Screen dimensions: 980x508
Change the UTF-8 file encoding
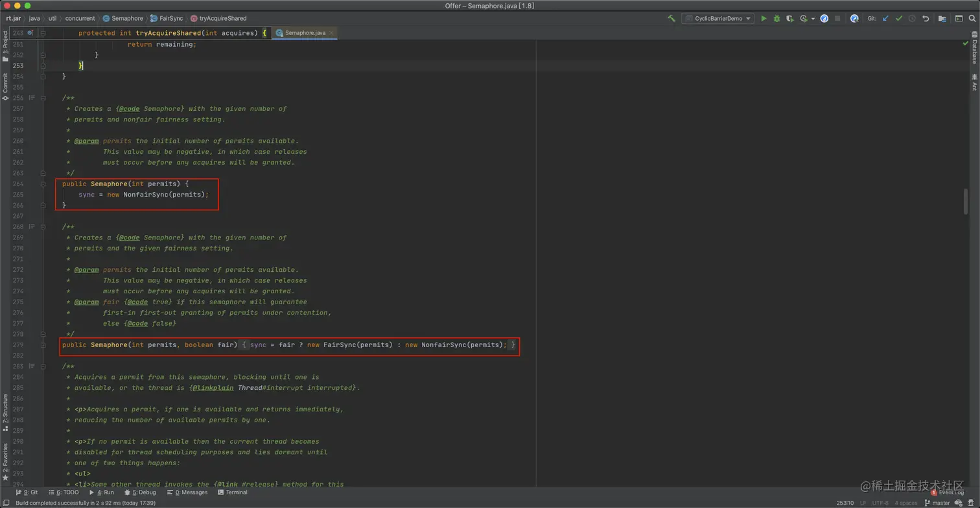click(x=880, y=503)
